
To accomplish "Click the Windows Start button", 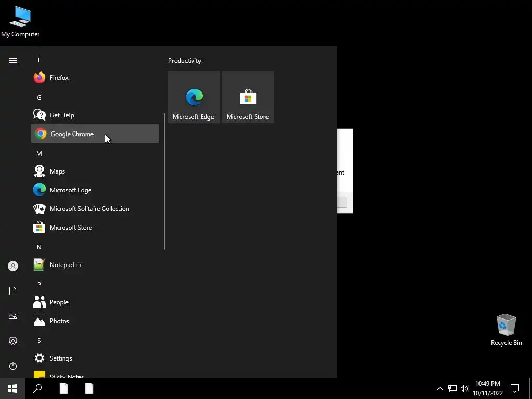I will 12,389.
